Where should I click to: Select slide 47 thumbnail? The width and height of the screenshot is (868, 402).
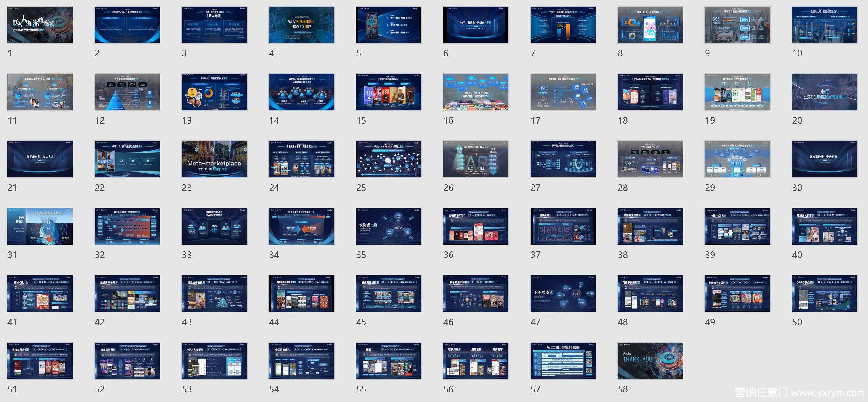point(563,294)
